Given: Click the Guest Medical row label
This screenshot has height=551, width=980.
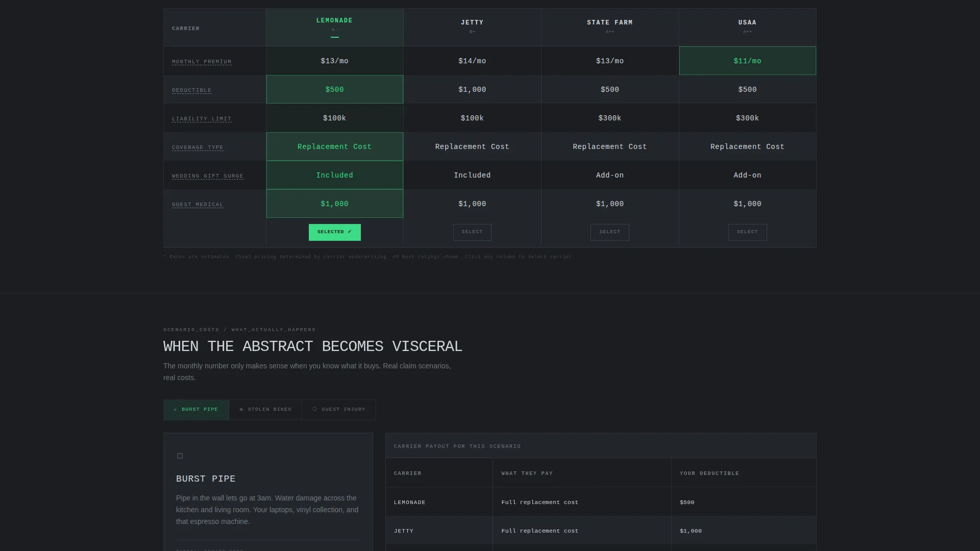Looking at the screenshot, I should point(198,205).
